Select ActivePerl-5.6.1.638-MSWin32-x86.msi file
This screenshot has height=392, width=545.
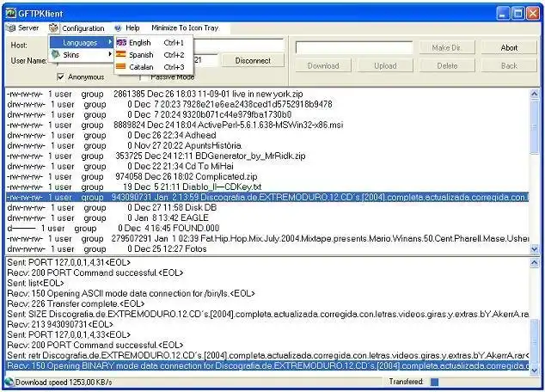(267, 125)
